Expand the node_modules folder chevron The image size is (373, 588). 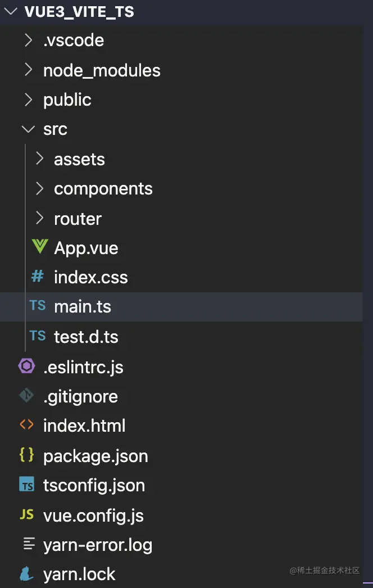point(28,70)
